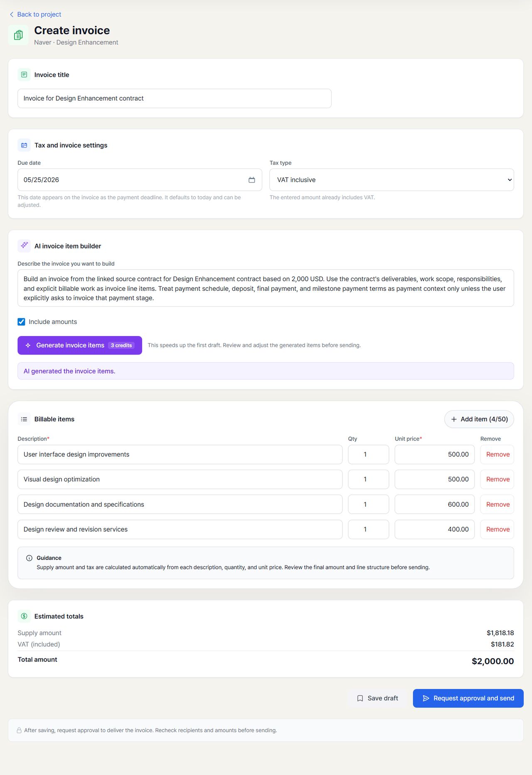This screenshot has width=532, height=775.
Task: Click Save draft button
Action: coord(377,698)
